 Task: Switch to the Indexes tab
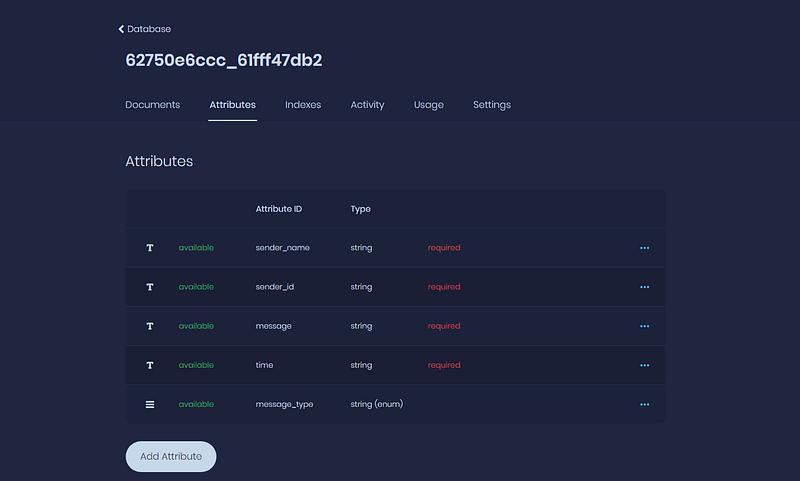point(303,105)
